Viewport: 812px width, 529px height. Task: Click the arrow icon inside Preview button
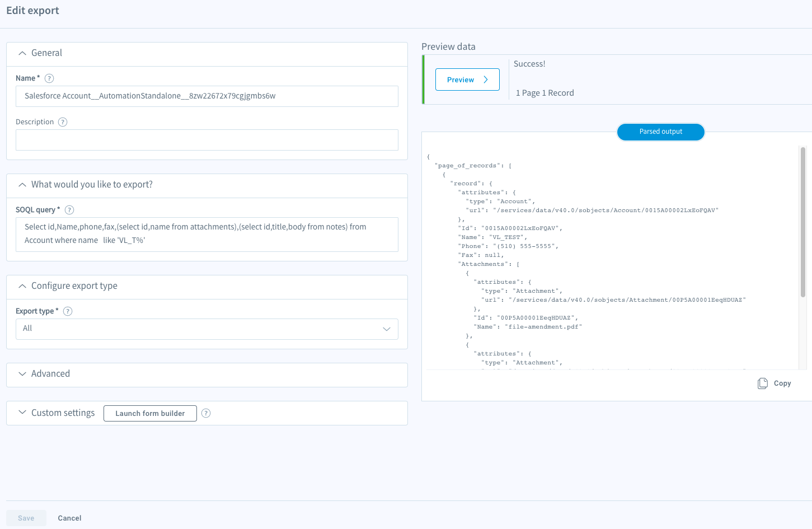point(486,79)
